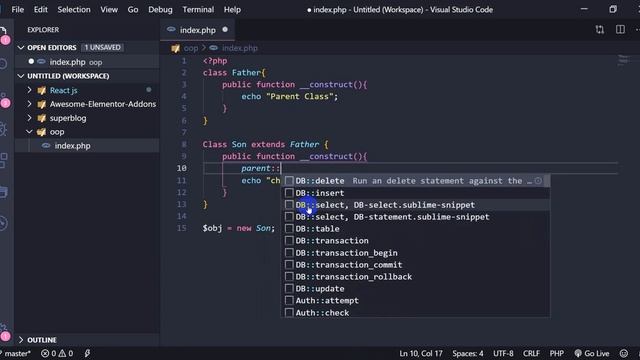The width and height of the screenshot is (640, 360).
Task: Click the index.php file icon in Open Editors
Action: click(41, 62)
